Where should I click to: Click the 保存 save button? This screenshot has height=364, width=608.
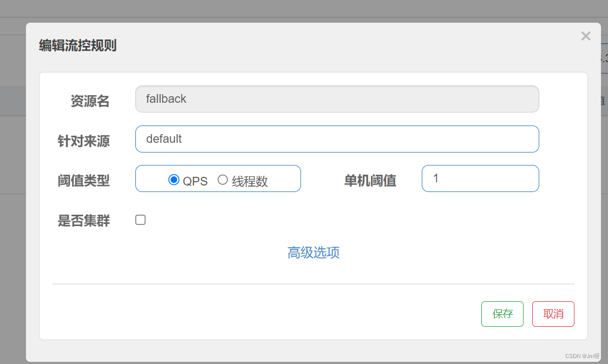point(502,314)
